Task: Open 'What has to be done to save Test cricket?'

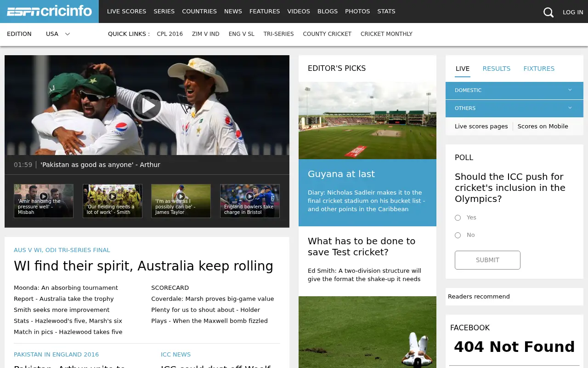Action: (x=362, y=247)
